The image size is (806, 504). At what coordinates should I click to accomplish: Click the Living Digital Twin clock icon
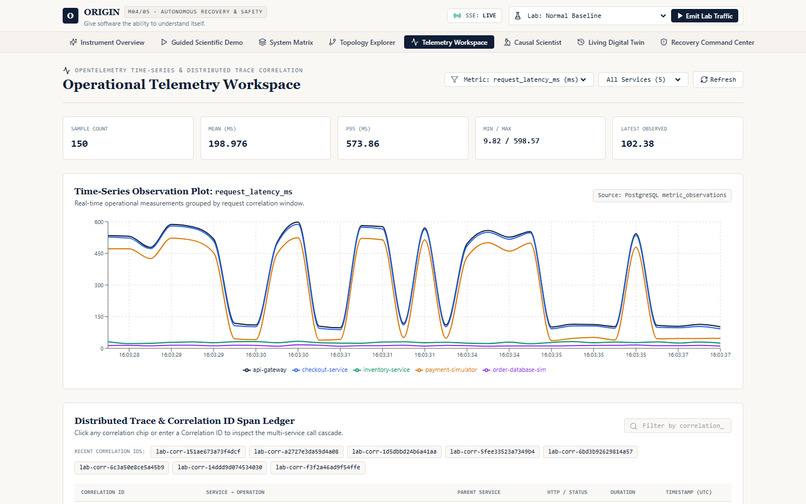pos(581,42)
